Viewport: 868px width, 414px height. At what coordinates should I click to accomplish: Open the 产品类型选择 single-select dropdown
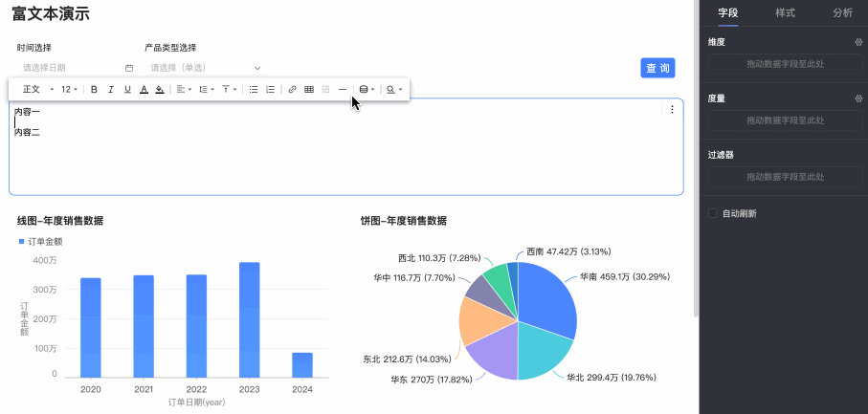[206, 68]
